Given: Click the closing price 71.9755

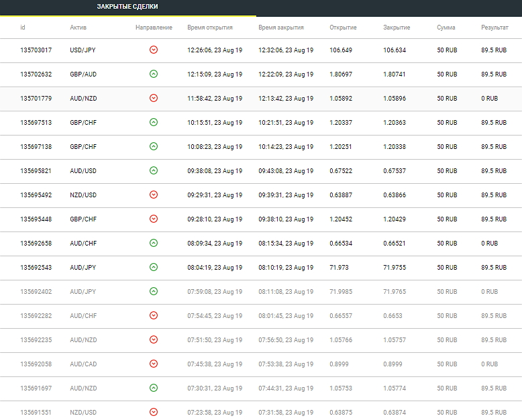Looking at the screenshot, I should point(395,268).
